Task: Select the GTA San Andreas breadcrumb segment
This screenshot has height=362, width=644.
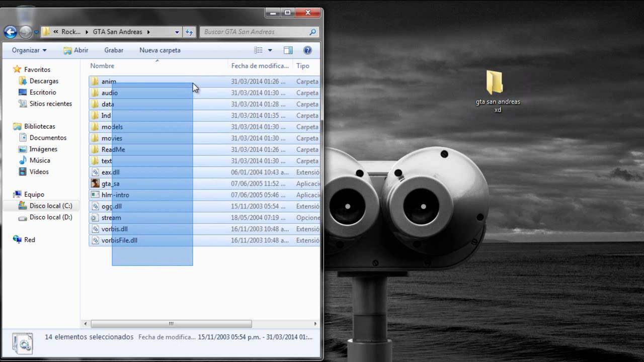Action: click(118, 32)
